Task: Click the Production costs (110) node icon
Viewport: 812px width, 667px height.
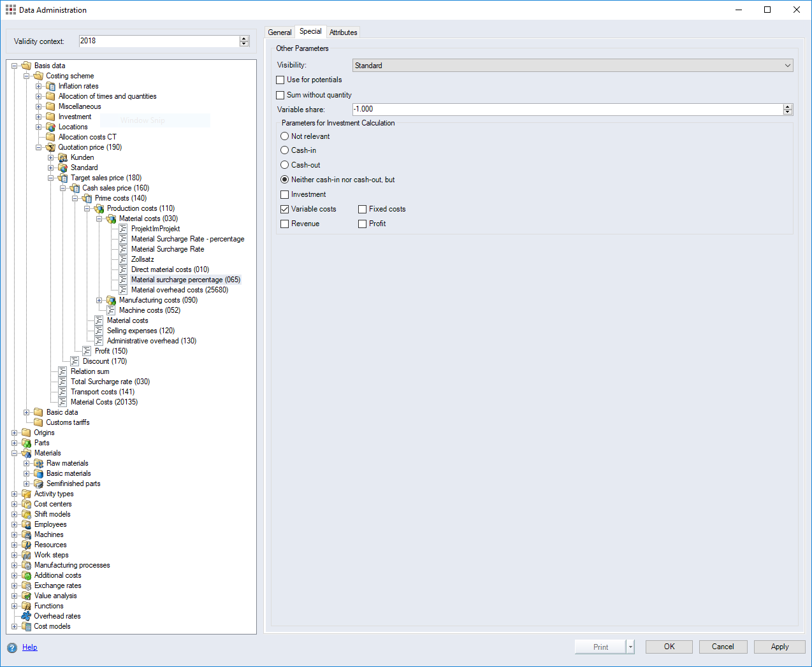Action: pos(99,208)
